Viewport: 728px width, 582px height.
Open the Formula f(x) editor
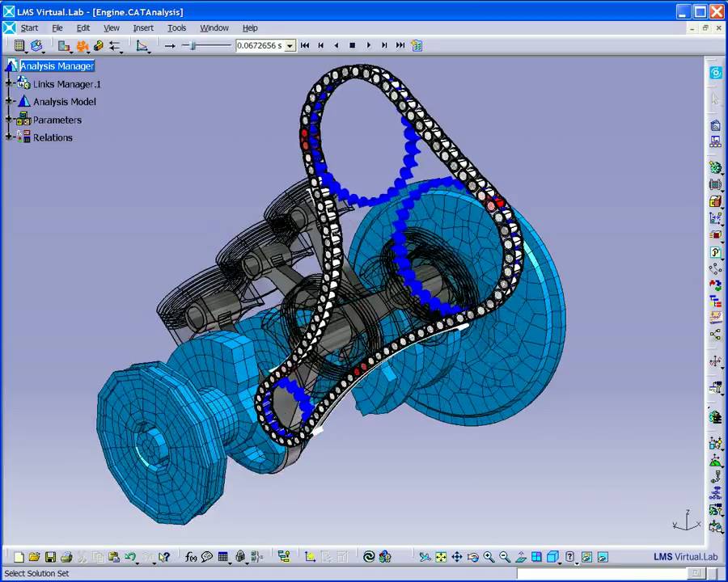[190, 556]
